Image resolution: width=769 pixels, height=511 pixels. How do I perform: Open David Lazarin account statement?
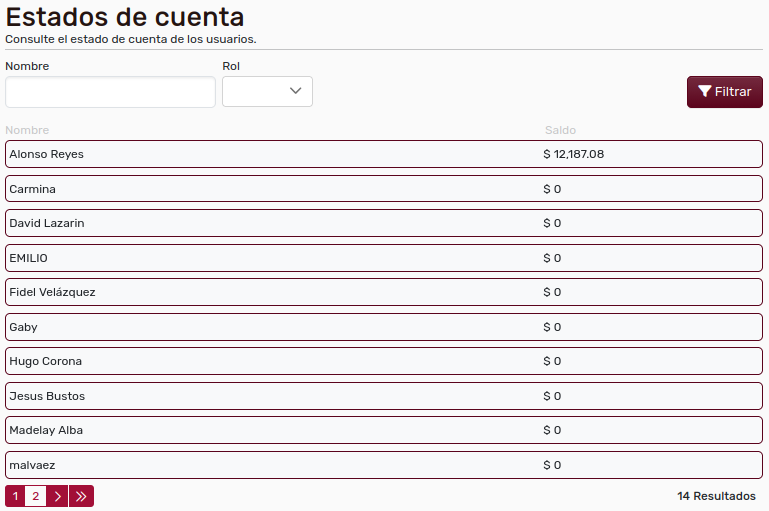click(384, 223)
